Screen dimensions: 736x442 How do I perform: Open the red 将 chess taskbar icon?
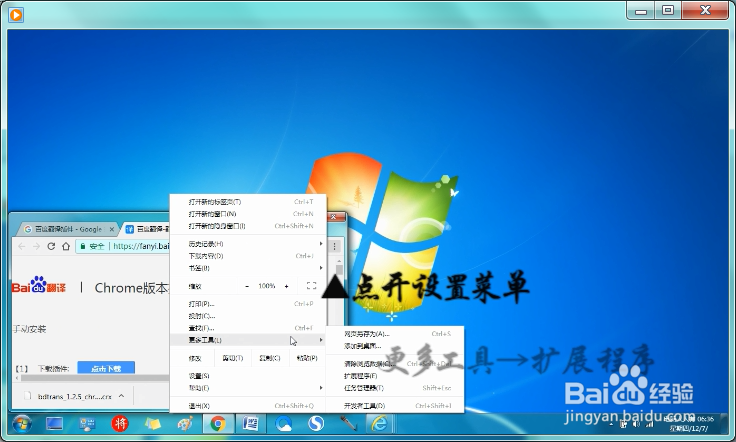[x=119, y=424]
